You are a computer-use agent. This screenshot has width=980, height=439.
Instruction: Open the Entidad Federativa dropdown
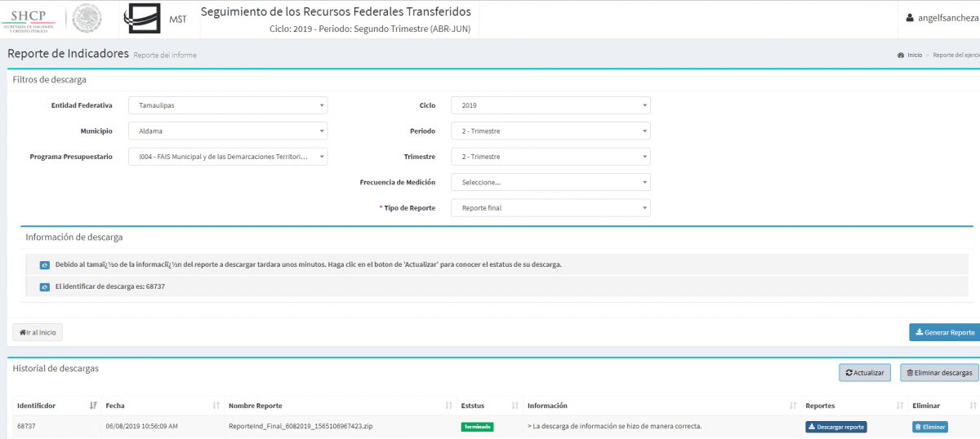pos(227,105)
